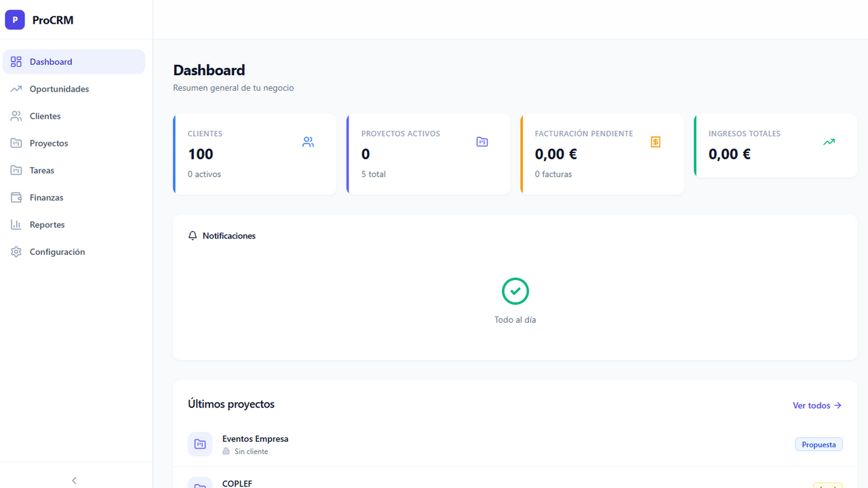The image size is (868, 488).
Task: Open the Eventos Empresa project
Action: coord(515,445)
